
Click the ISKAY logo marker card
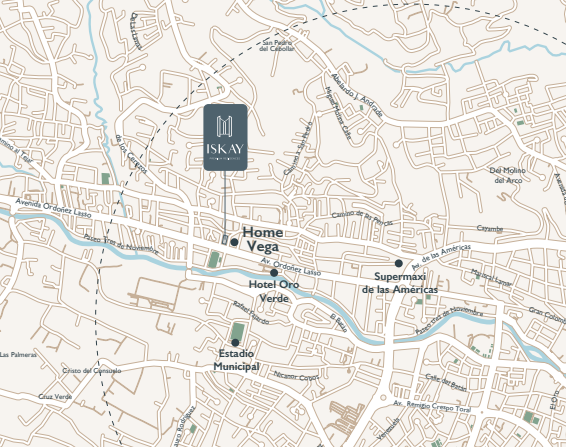pos(225,137)
